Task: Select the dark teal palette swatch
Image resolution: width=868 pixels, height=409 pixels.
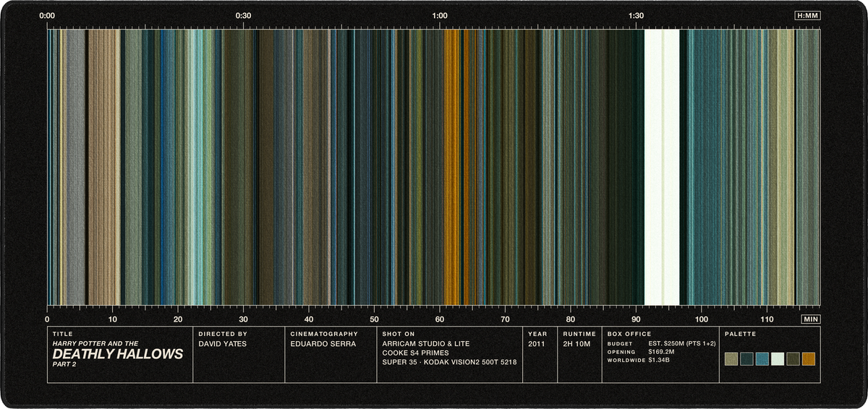Action: click(x=746, y=359)
